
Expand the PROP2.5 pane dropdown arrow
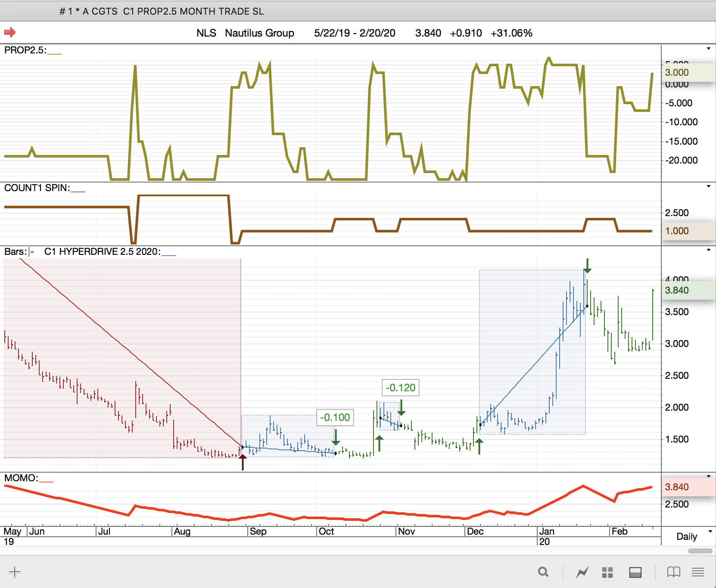709,49
